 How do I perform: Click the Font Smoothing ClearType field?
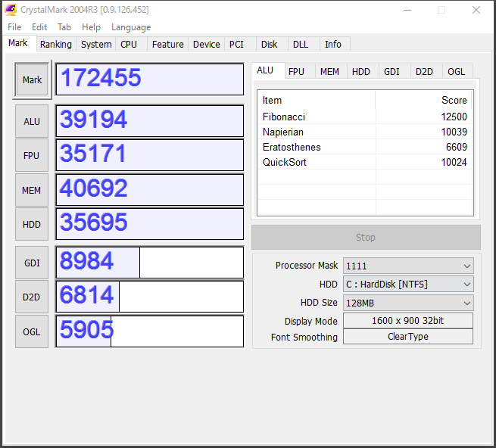[408, 337]
